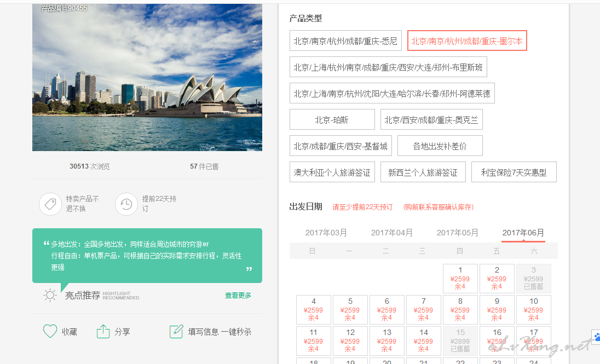
Task: Click 特卖产品不退不换 notice text
Action: [82, 204]
